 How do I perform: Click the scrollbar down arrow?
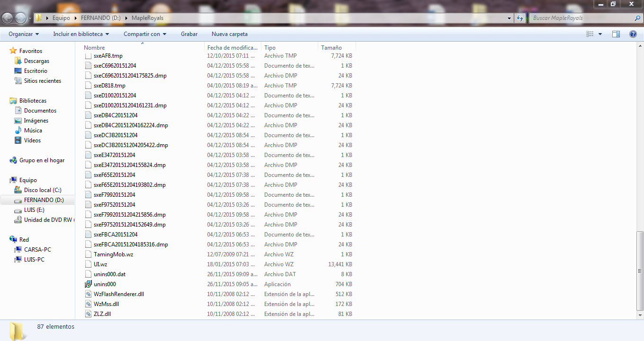(640, 315)
